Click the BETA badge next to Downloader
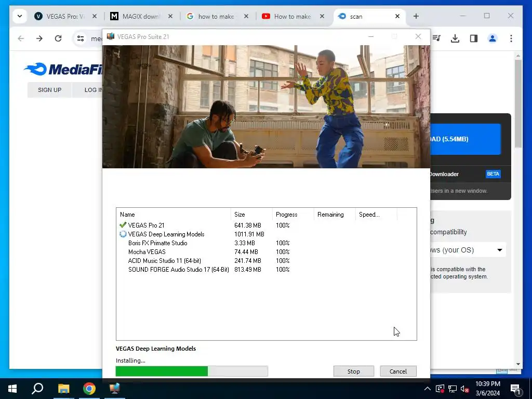Viewport: 532px width, 399px height. coord(493,174)
